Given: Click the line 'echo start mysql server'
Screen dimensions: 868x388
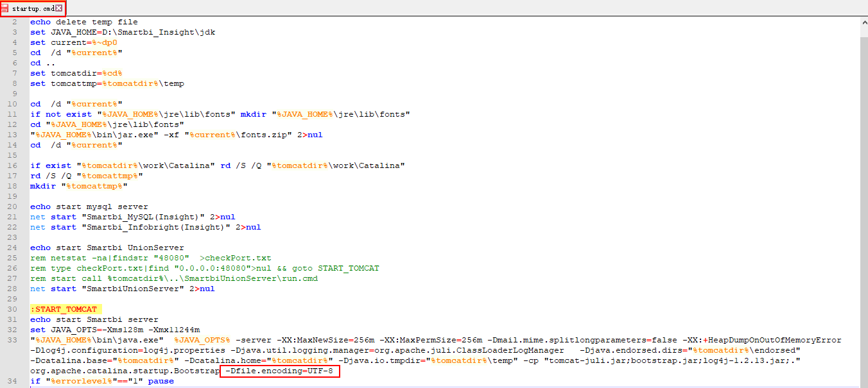Looking at the screenshot, I should (x=89, y=207).
